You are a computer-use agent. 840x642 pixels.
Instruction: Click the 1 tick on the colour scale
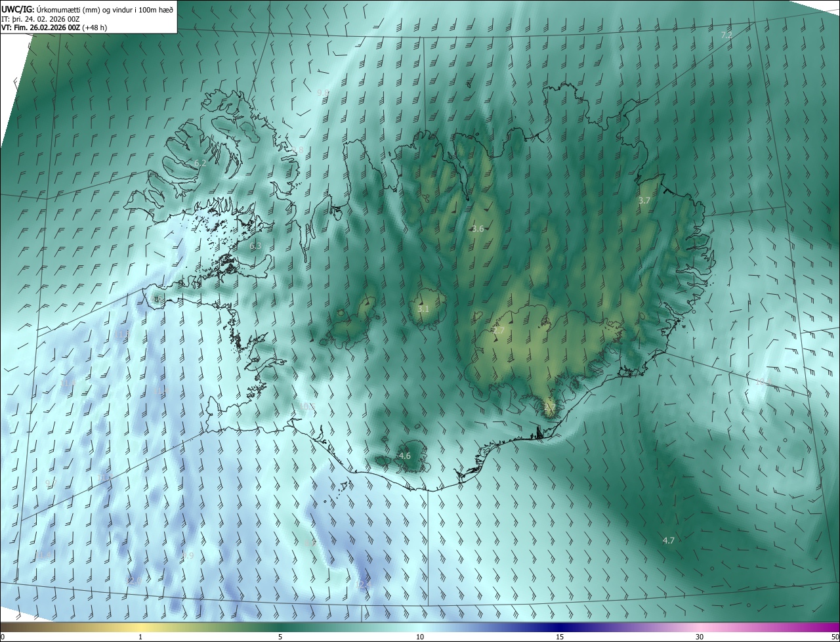point(140,637)
